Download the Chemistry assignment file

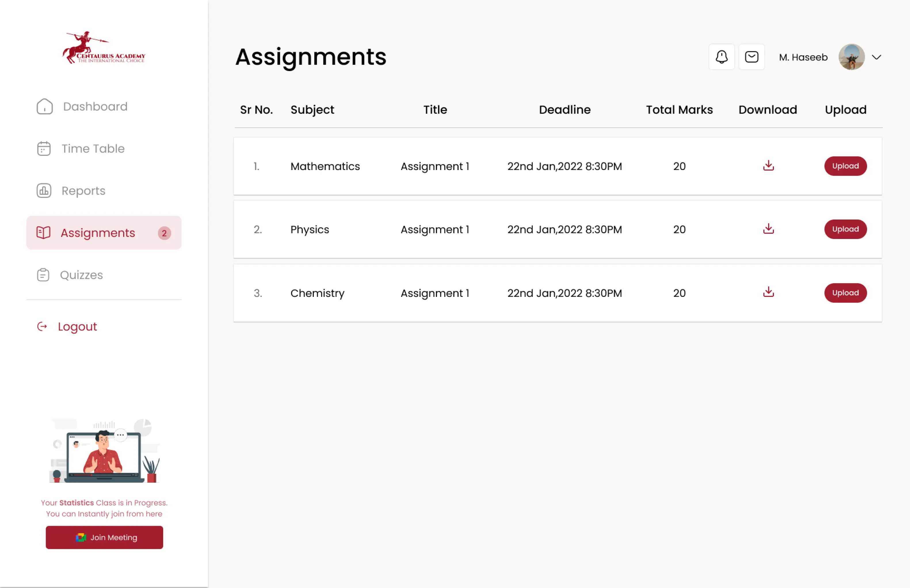tap(768, 293)
